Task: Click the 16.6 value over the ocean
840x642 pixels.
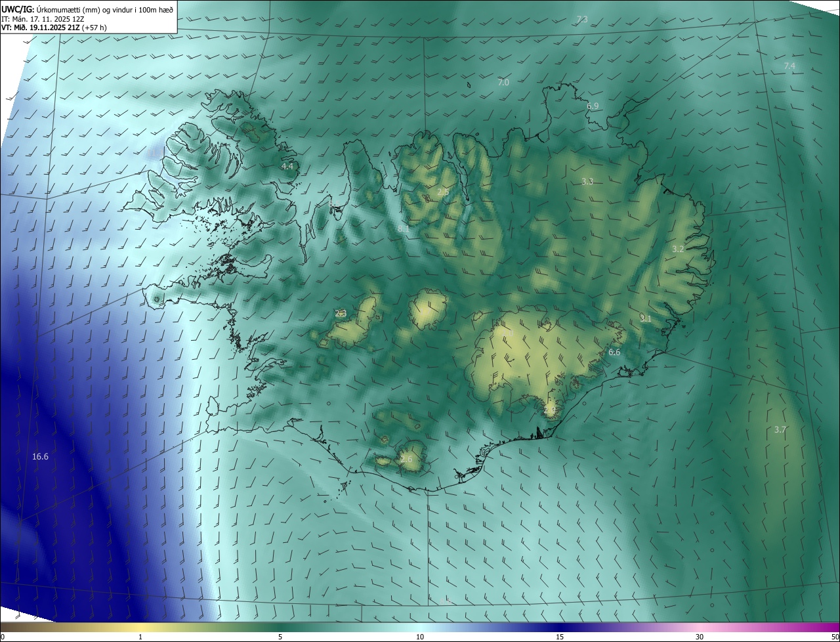Action: coord(40,456)
